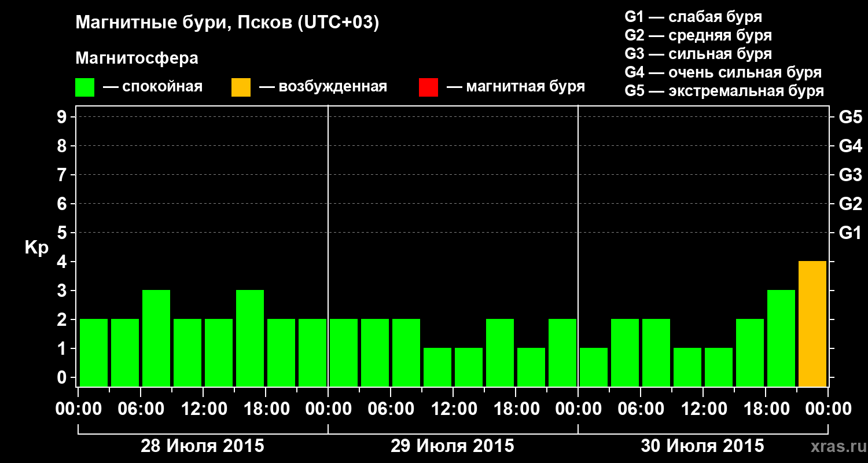Click the 'G1' label on the right axis

pos(851,233)
